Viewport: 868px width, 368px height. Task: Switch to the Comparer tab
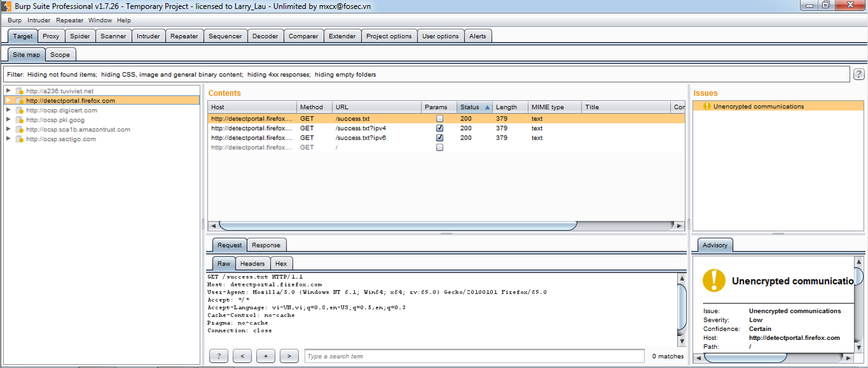click(303, 36)
